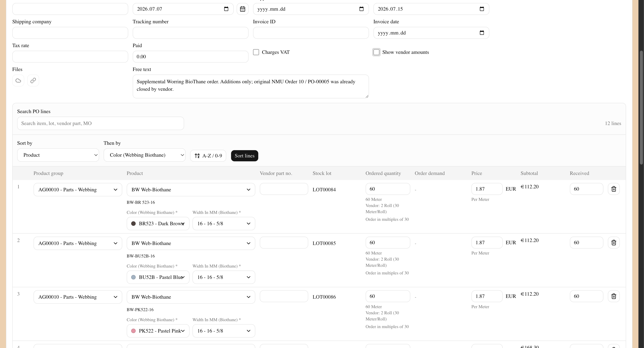644x348 pixels.
Task: Click the Invoice ID text field
Action: pos(311,33)
